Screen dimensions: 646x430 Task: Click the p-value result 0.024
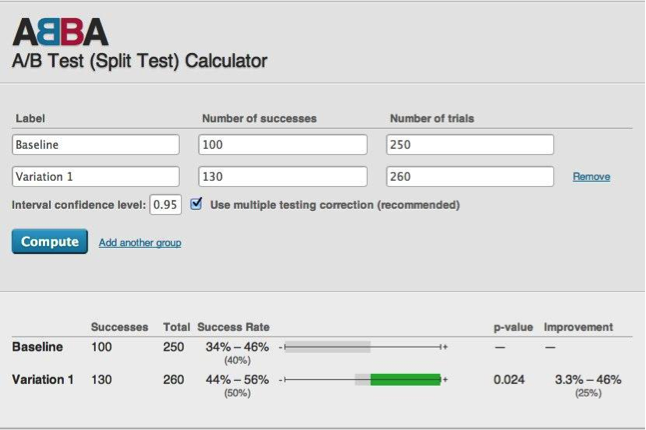pos(509,380)
